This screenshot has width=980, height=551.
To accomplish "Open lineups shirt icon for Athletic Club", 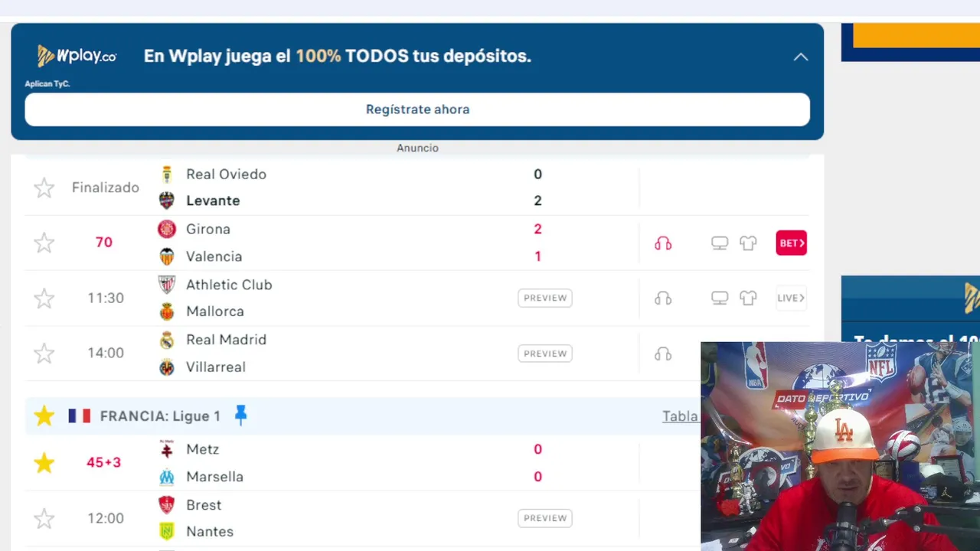I will (748, 298).
